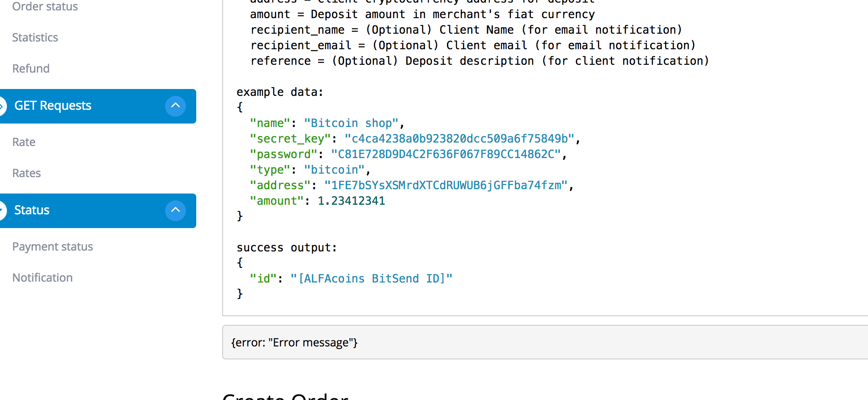
Task: Open the Order status sidebar link
Action: click(x=45, y=6)
